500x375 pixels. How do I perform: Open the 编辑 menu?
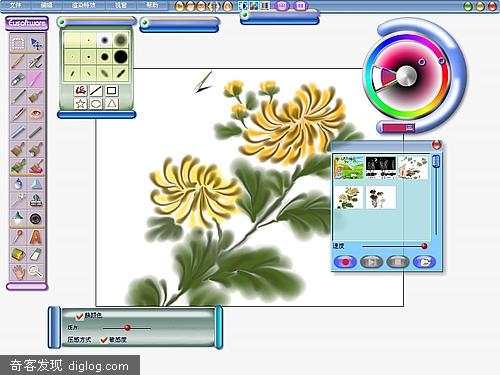[x=46, y=5]
